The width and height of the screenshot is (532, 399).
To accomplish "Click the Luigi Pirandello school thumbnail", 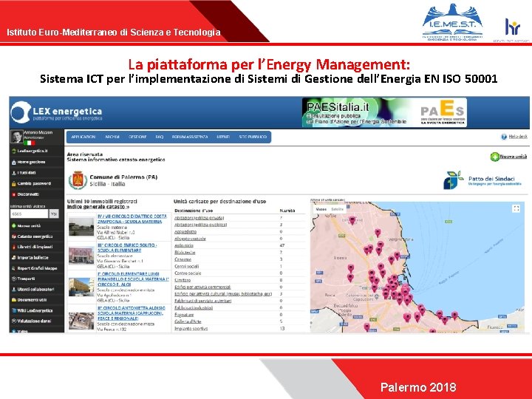I will [81, 287].
